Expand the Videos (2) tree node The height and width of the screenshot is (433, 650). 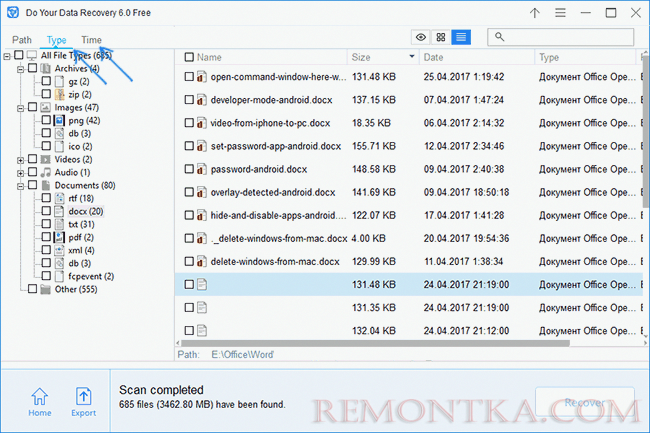tap(20, 159)
